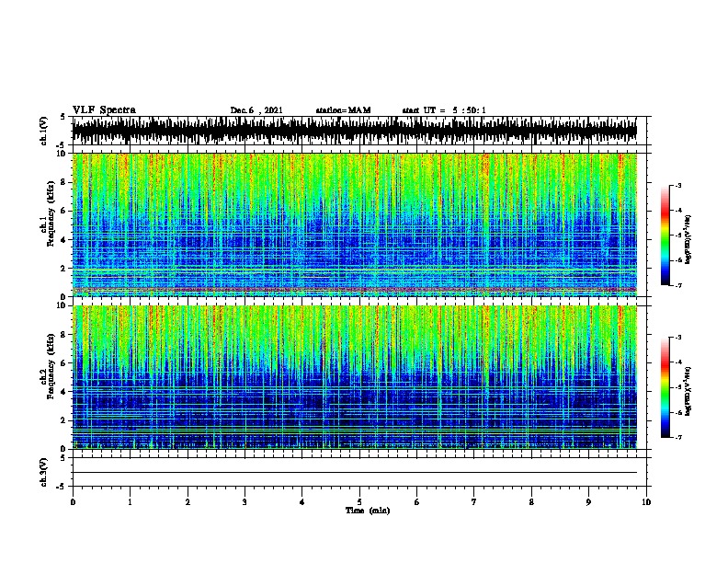This screenshot has height=563, width=728.
Task: Click the color scale bar beside the ch.2 spectrogram
Action: tap(665, 387)
